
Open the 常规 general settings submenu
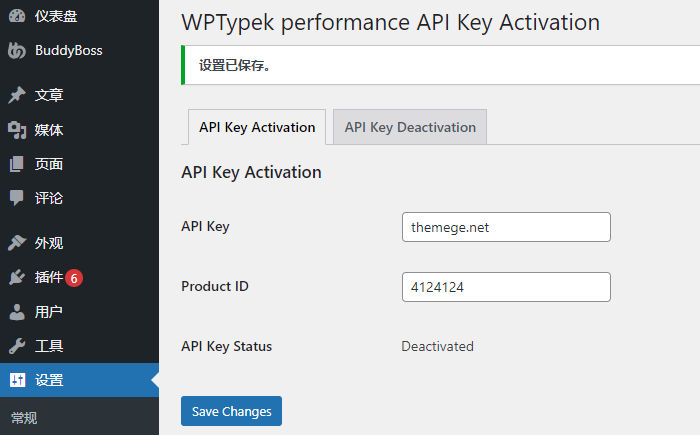pos(24,418)
